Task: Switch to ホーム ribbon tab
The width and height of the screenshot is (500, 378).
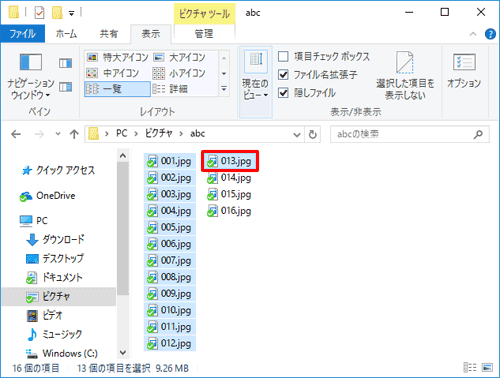Action: click(x=66, y=34)
